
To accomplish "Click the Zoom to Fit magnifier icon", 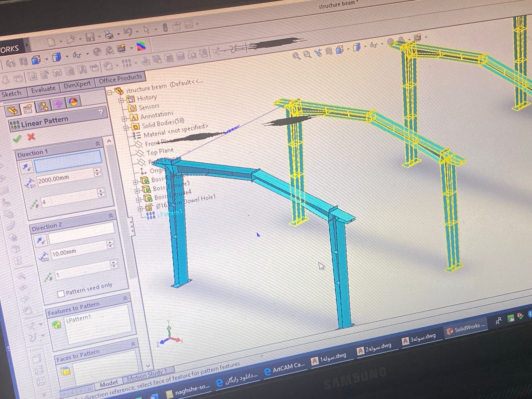I will tap(296, 56).
